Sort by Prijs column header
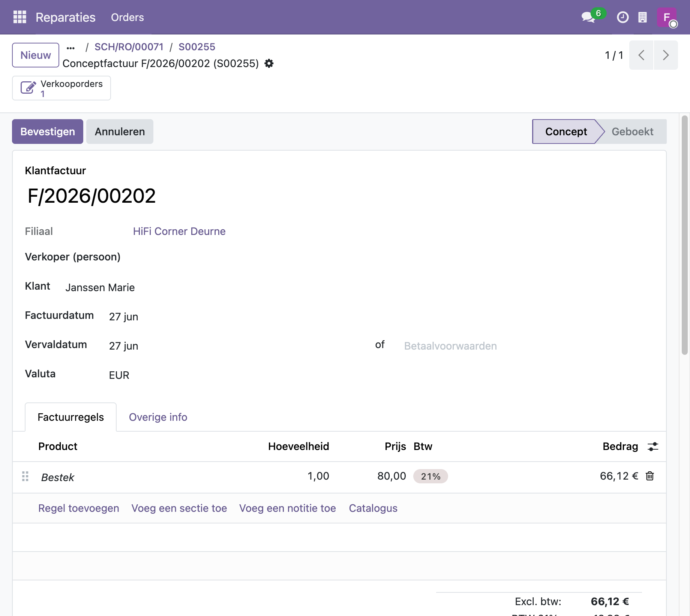690x616 pixels. click(395, 446)
